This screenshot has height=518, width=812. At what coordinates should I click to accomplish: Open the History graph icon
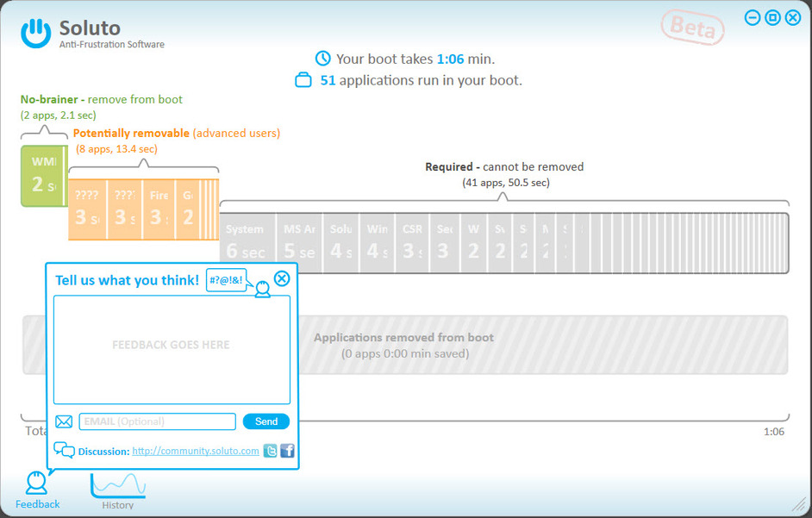point(117,486)
